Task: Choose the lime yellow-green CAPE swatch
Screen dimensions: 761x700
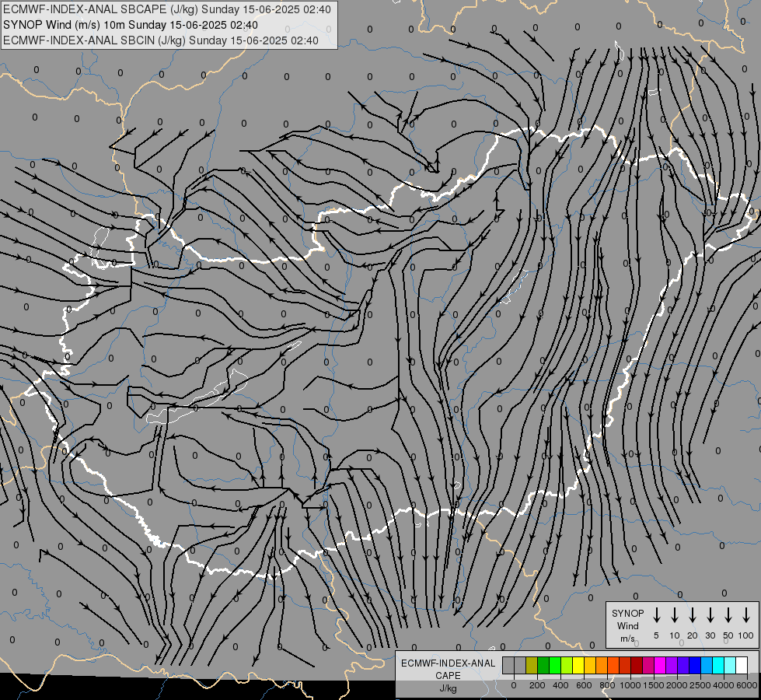Action: 567,665
